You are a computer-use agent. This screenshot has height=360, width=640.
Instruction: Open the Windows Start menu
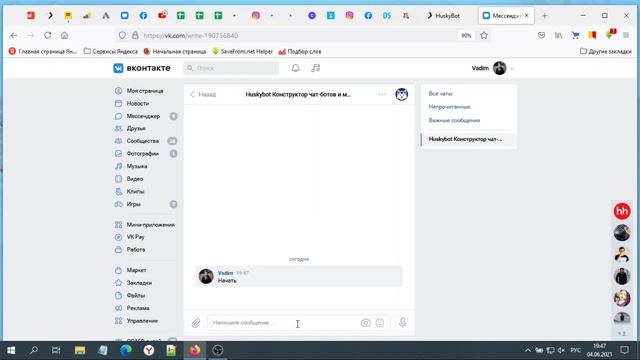click(11, 350)
